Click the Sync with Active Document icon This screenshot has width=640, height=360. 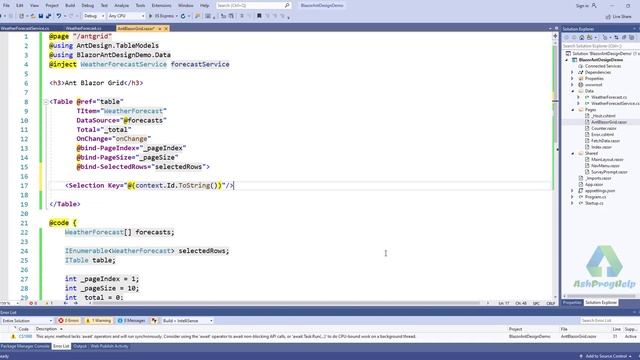616,38
